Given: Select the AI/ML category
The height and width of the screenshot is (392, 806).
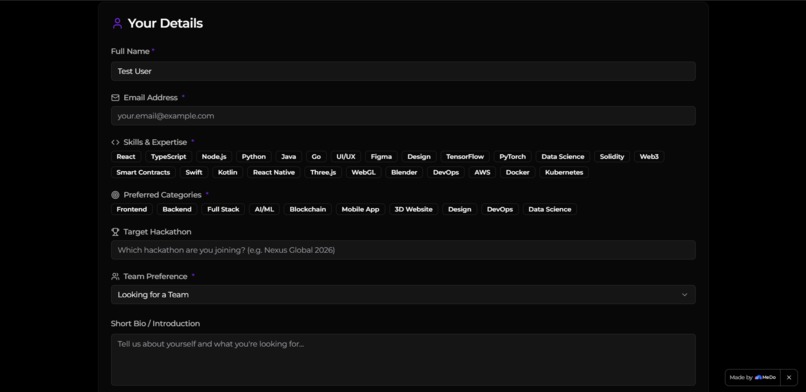Looking at the screenshot, I should 264,210.
